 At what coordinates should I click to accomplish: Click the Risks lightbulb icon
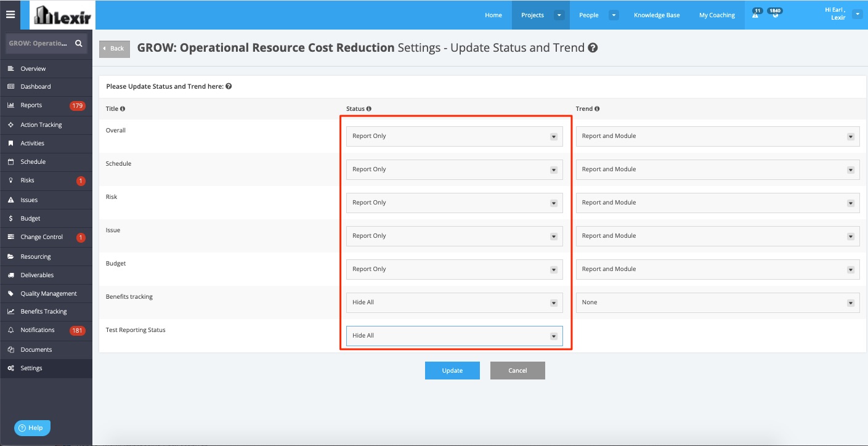[x=10, y=180]
